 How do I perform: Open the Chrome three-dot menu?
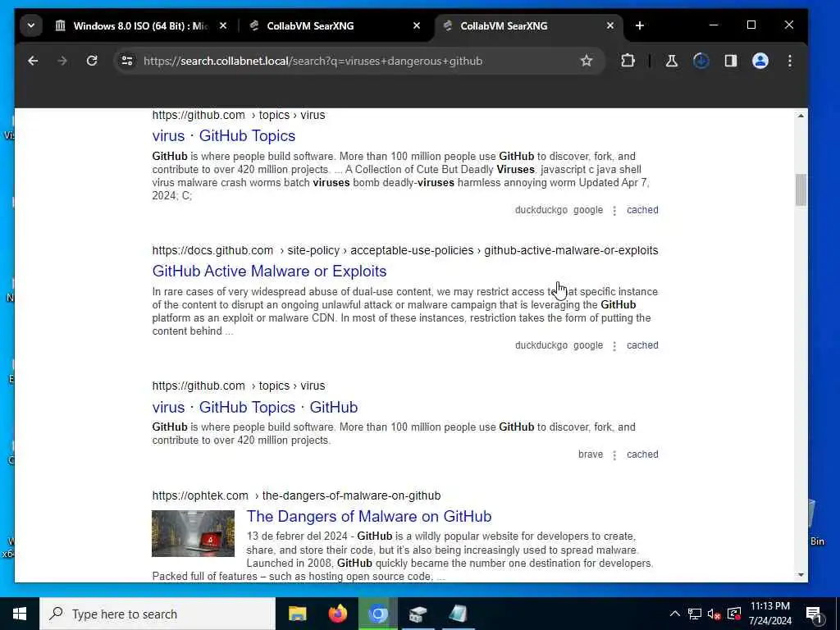tap(790, 61)
